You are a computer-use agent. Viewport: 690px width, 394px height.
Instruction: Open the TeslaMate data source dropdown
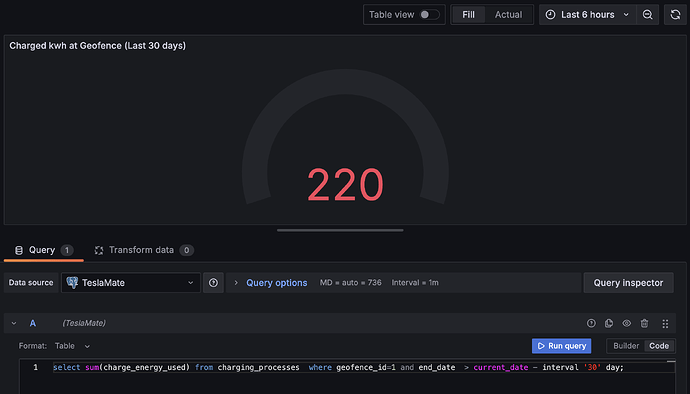click(131, 283)
